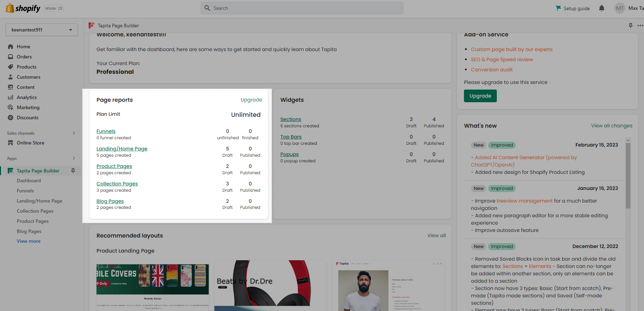Click the Home sidebar icon
644x311 pixels.
click(x=10, y=47)
